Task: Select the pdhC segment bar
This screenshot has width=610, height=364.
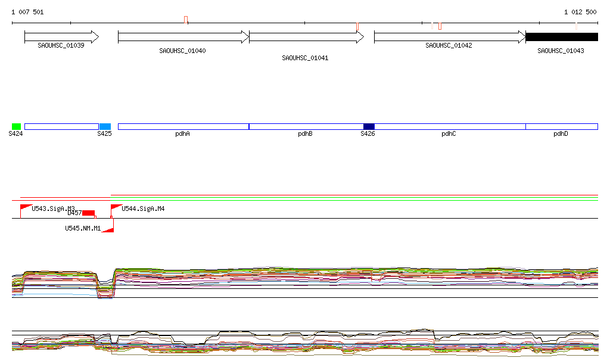Action: point(450,126)
